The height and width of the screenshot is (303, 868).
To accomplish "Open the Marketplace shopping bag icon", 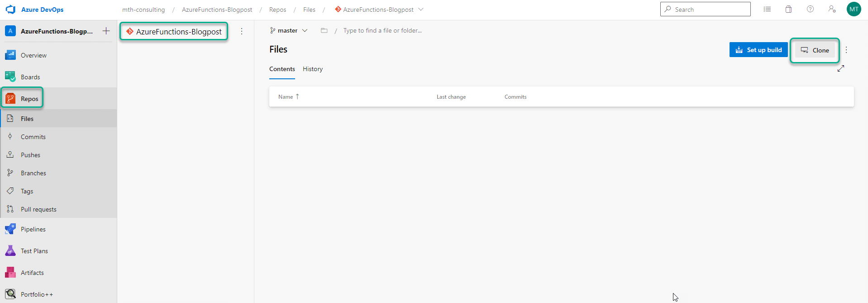I will [789, 9].
